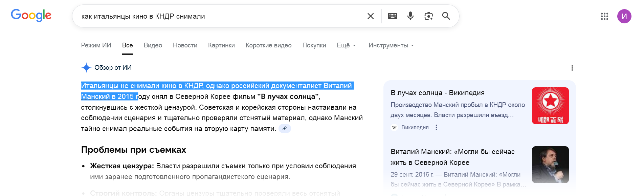Expand the Ещё dropdown
Viewport: 644px width, 196px height.
346,45
